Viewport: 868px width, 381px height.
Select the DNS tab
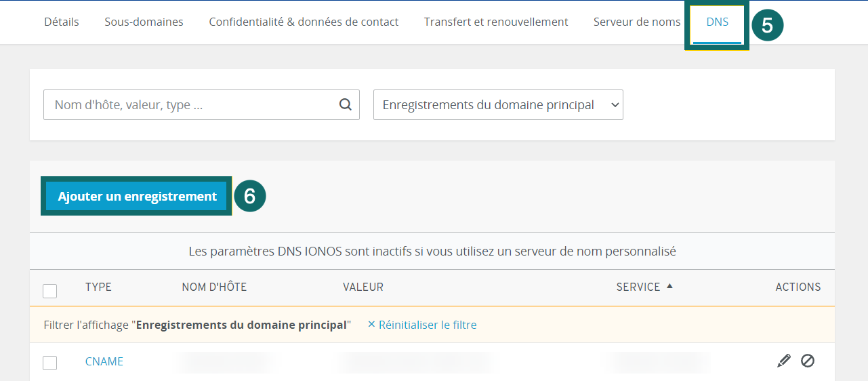(717, 22)
